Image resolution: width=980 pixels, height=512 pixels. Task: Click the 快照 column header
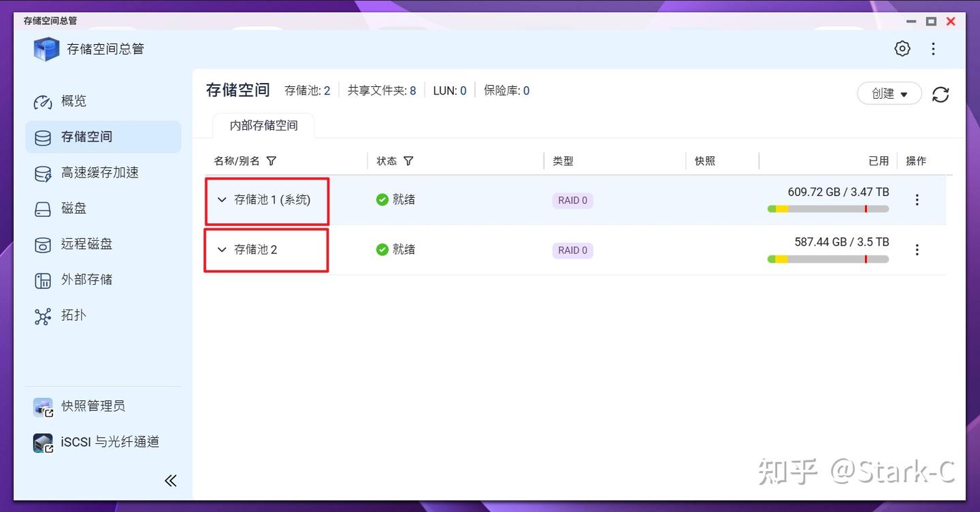[x=705, y=161]
